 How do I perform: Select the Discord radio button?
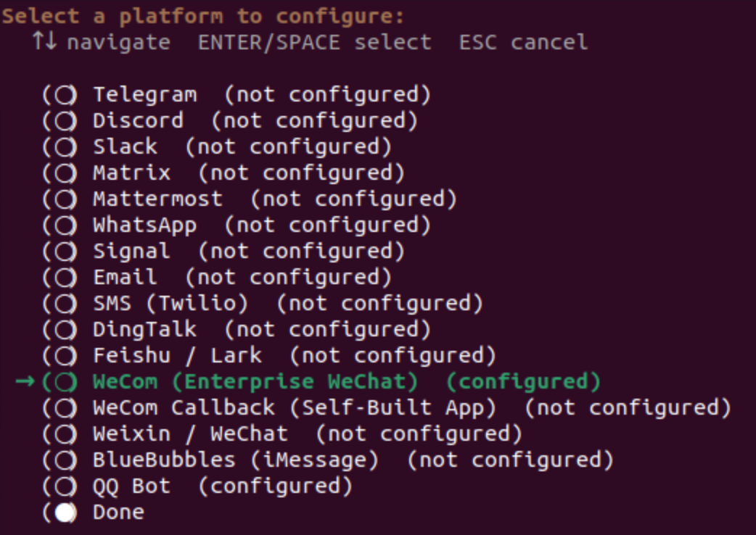pyautogui.click(x=65, y=121)
